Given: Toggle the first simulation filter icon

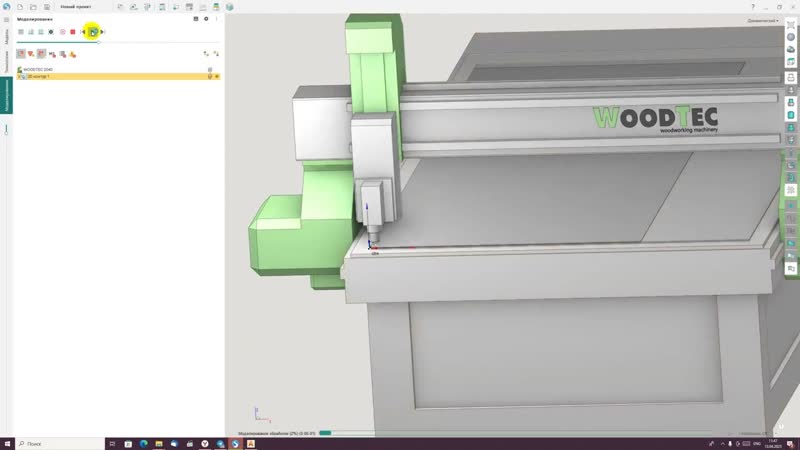Looking at the screenshot, I should click(21, 54).
